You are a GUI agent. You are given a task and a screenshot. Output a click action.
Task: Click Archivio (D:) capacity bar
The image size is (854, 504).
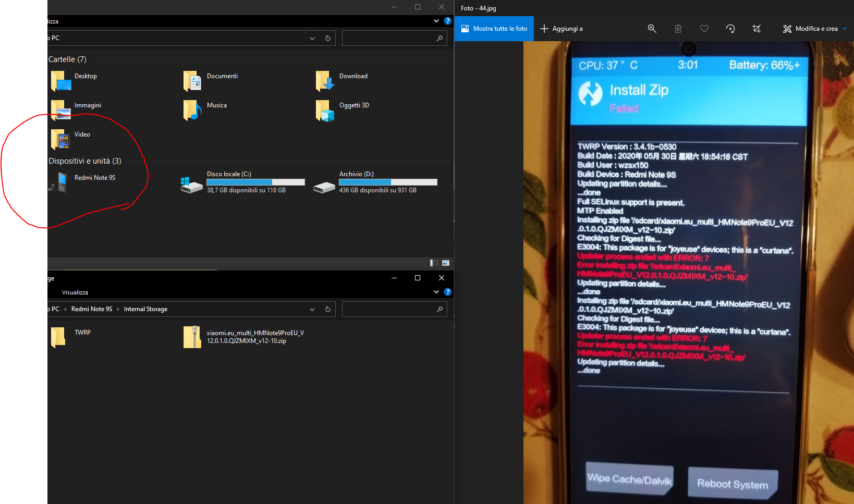388,182
